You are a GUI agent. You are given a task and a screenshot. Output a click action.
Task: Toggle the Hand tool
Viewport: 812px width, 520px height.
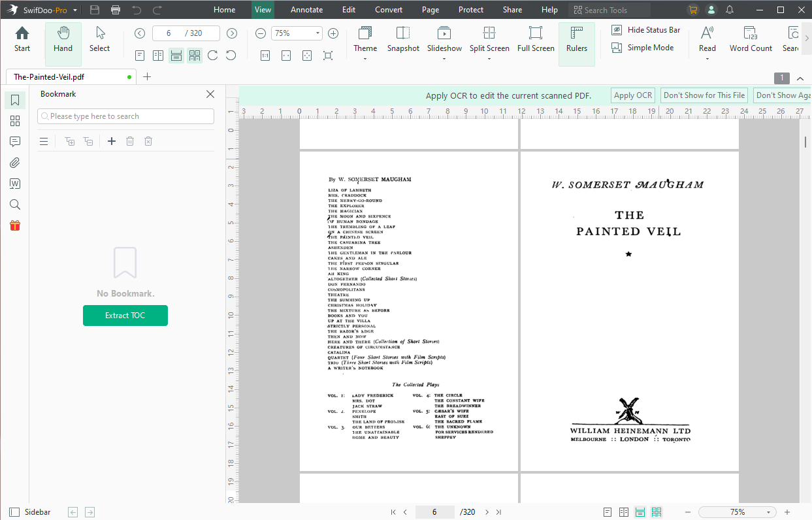pyautogui.click(x=63, y=42)
